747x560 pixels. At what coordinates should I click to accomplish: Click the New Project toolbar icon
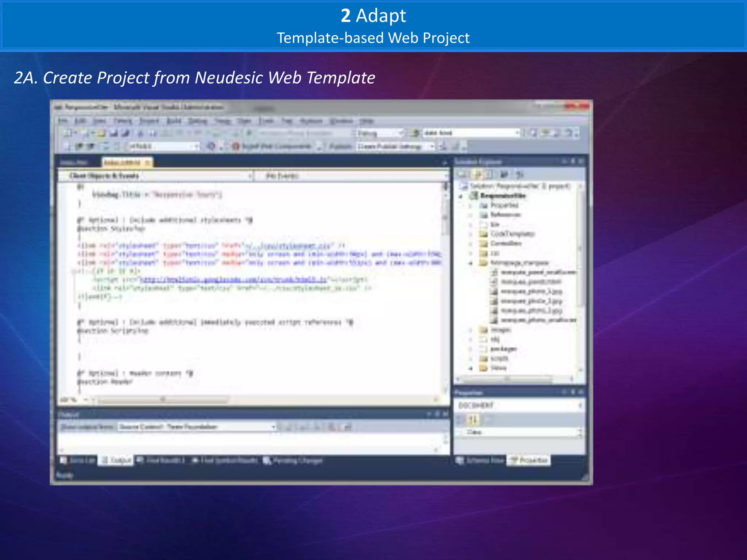pos(68,133)
